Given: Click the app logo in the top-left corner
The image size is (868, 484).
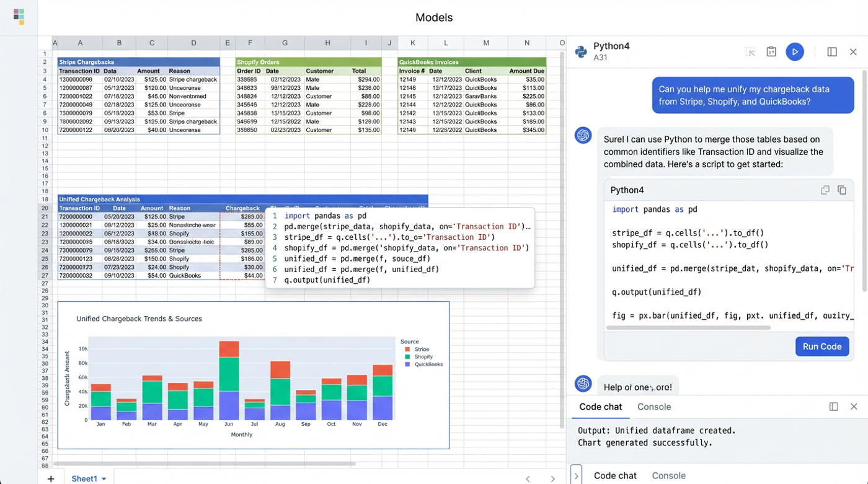Looking at the screenshot, I should (19, 17).
